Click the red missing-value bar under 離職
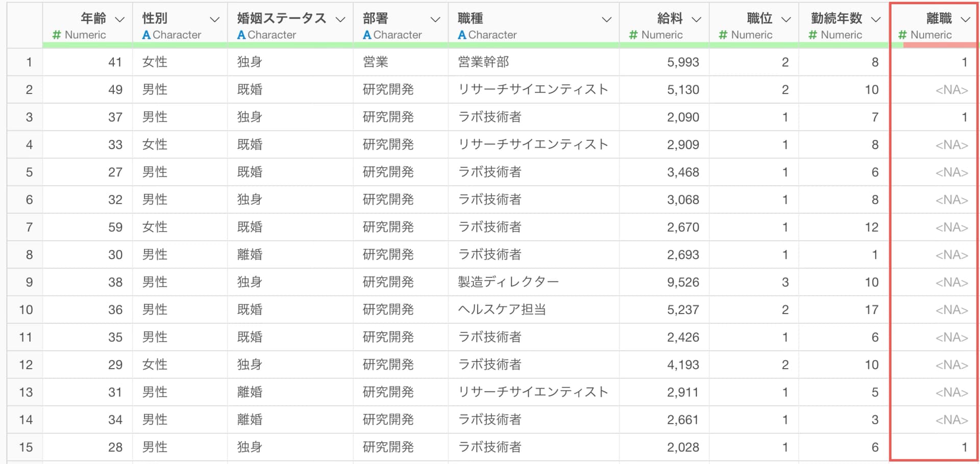Image resolution: width=980 pixels, height=464 pixels. 939,45
